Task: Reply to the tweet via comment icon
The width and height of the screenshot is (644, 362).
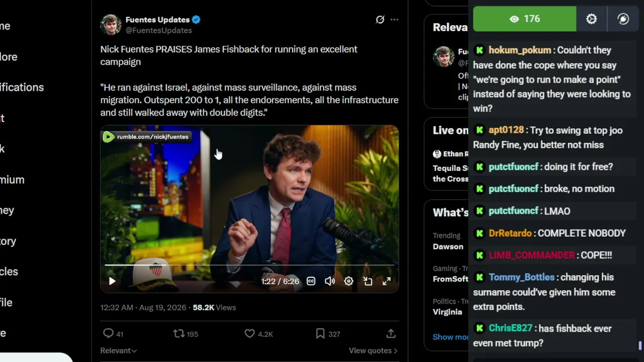Action: click(108, 333)
